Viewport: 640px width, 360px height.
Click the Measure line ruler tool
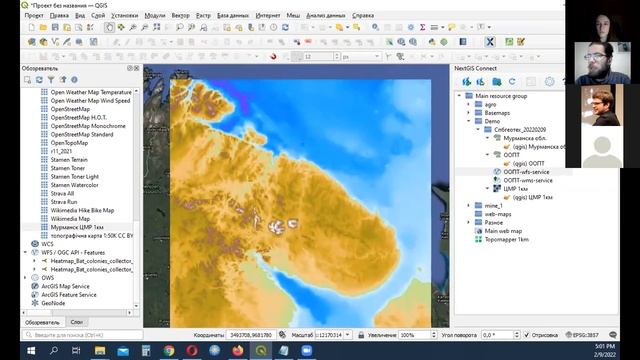[x=434, y=27]
